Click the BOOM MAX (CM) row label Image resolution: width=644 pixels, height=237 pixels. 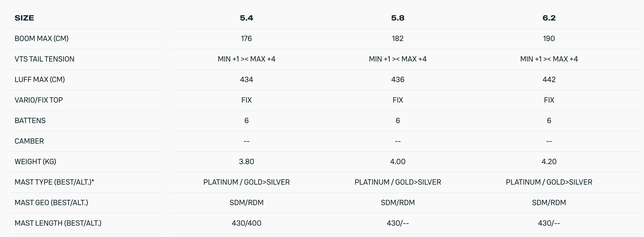pyautogui.click(x=42, y=39)
